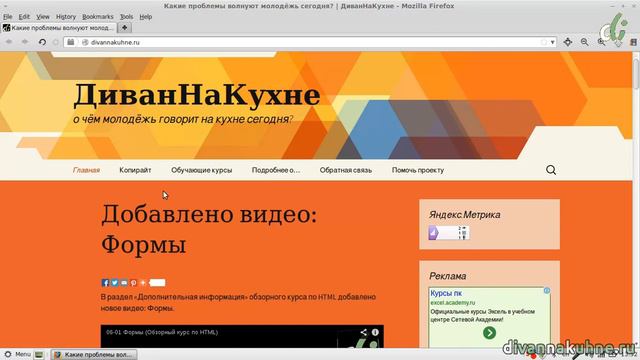Image resolution: width=640 pixels, height=360 pixels.
Task: Open the ad info icon in Реклама
Action: point(547,291)
